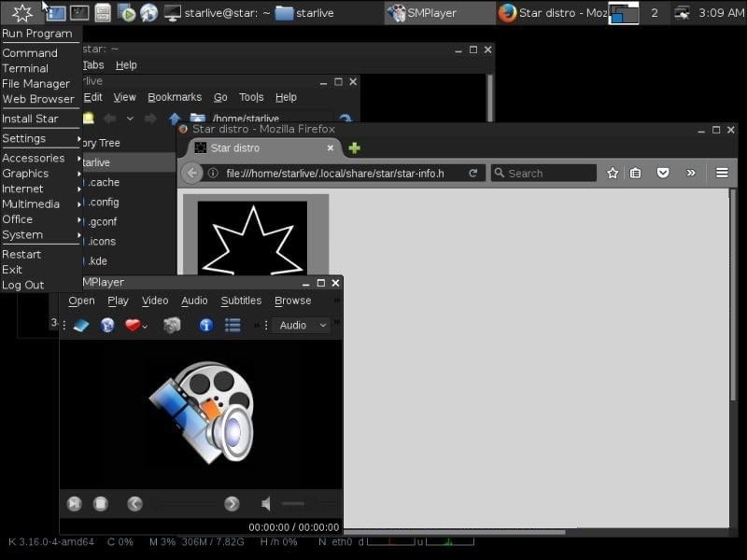747x560 pixels.
Task: Click file manager back arrow icon
Action: pos(110,119)
